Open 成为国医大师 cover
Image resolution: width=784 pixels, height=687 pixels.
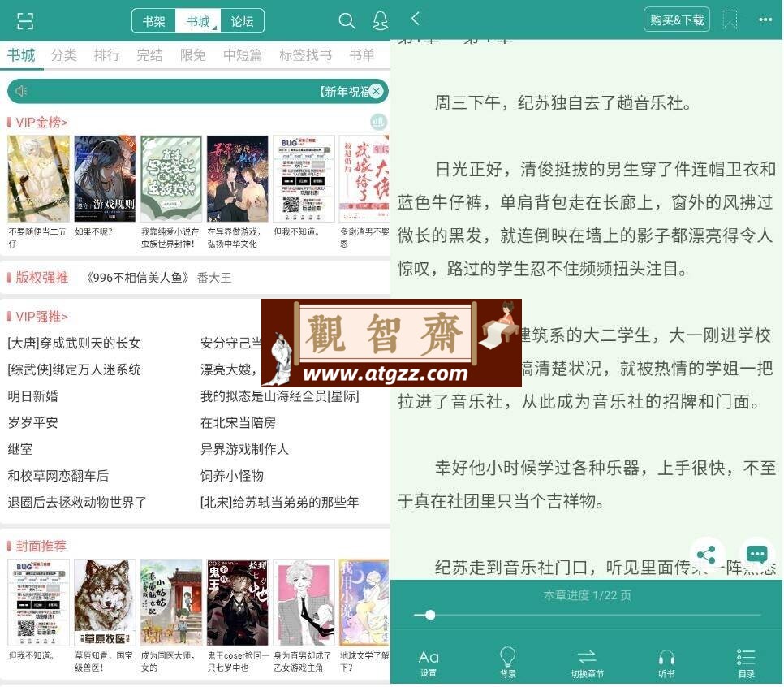pos(171,603)
